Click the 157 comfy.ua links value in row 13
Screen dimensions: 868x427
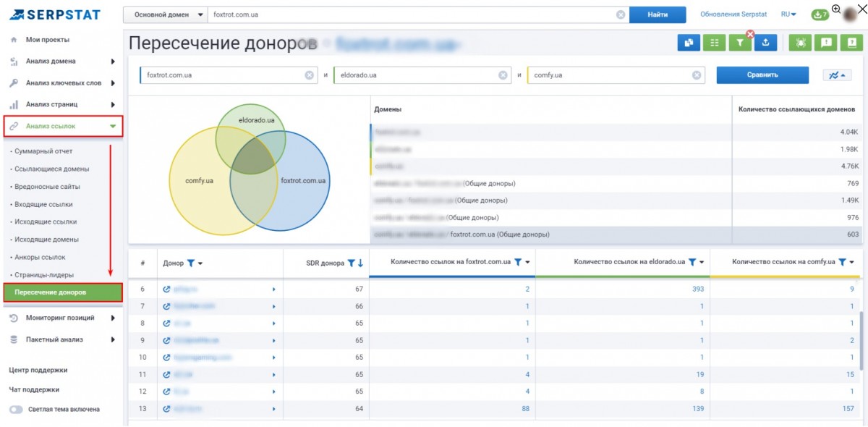click(x=848, y=409)
